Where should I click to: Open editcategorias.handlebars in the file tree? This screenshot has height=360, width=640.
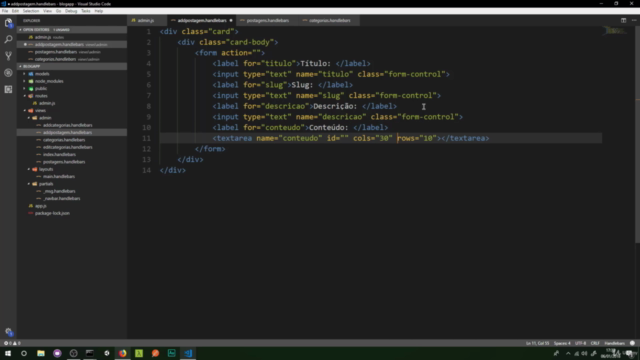coord(67,147)
